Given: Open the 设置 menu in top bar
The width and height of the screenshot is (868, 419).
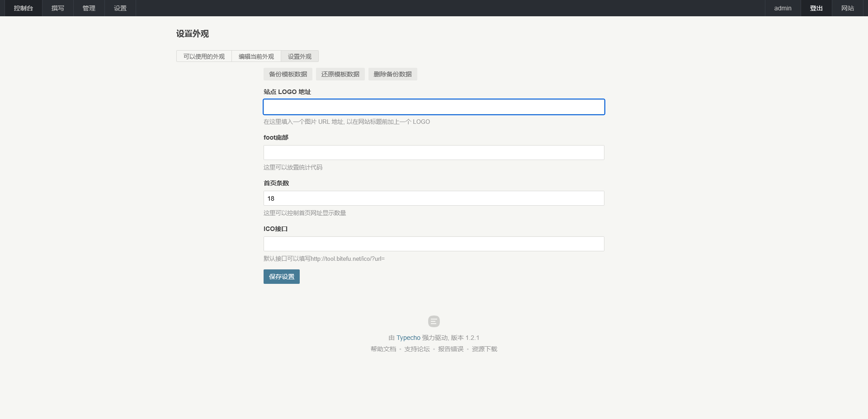Looking at the screenshot, I should [120, 8].
